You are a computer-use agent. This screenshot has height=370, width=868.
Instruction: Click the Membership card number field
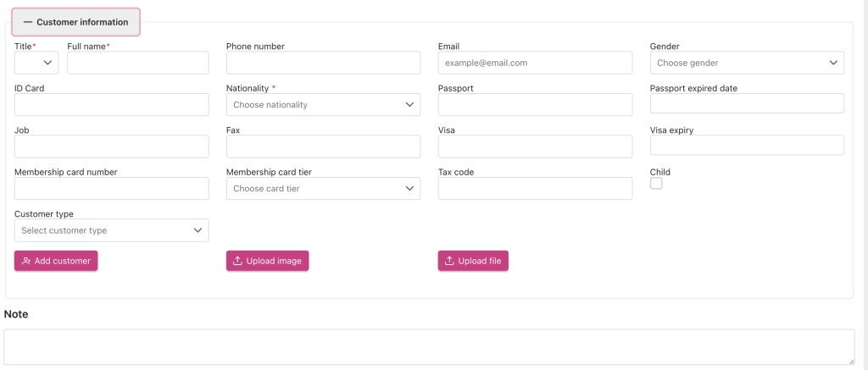click(x=111, y=189)
